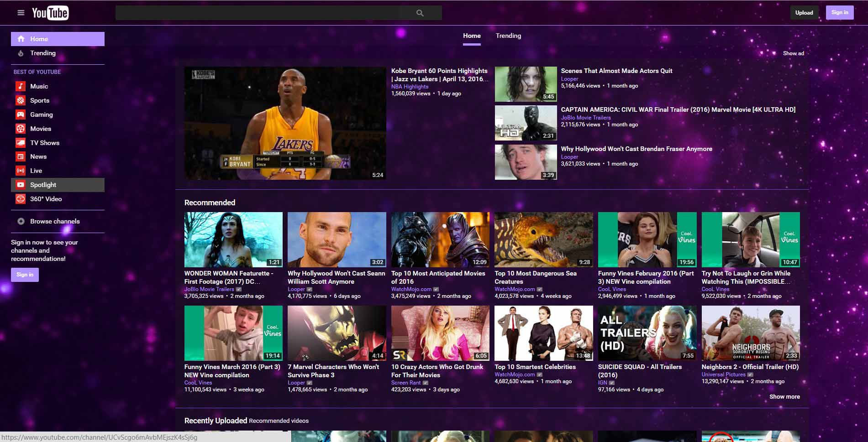
Task: Click the Home house icon in the sidebar
Action: (21, 39)
